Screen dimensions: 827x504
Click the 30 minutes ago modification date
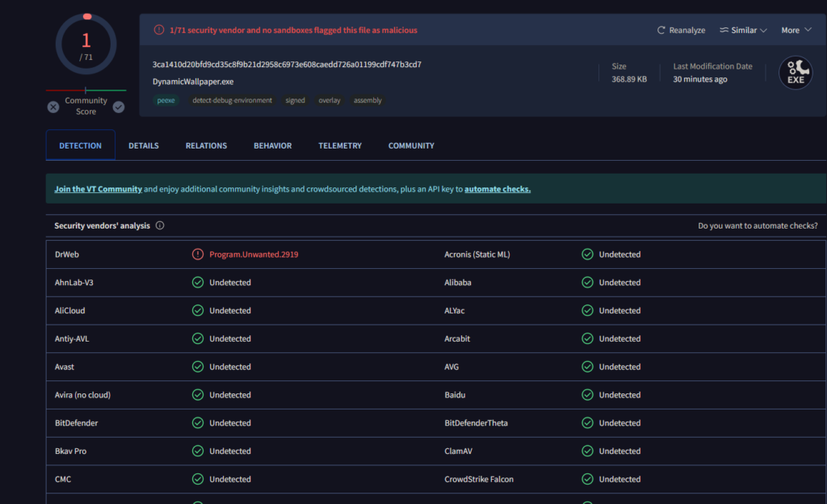tap(700, 79)
